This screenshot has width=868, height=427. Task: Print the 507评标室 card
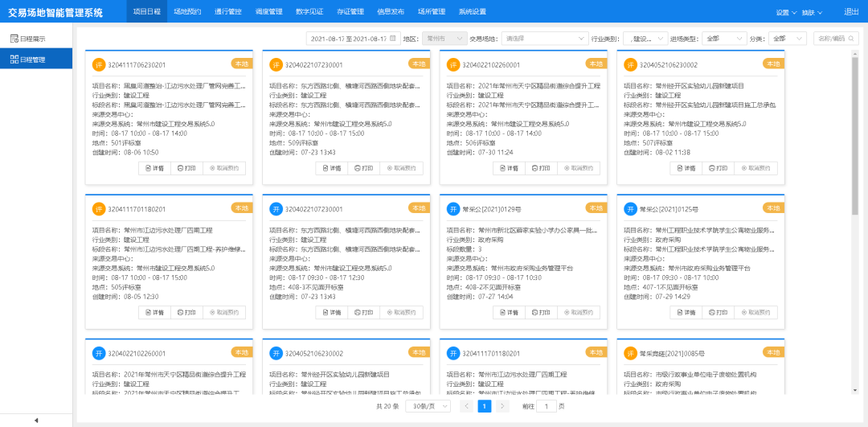(x=718, y=168)
